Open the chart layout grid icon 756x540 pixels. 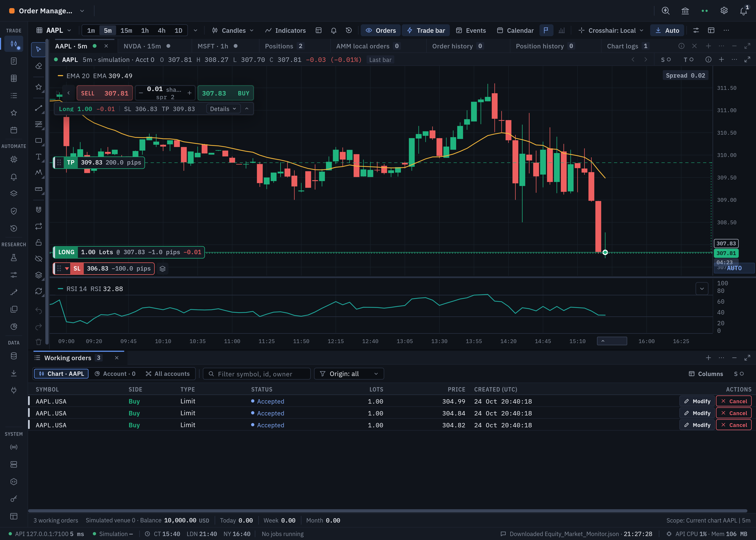click(318, 30)
